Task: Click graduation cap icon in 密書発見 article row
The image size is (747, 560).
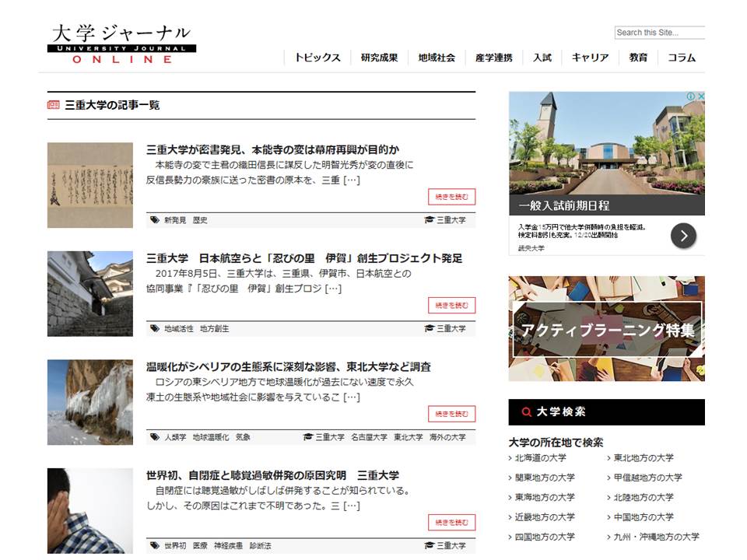Action: tap(430, 220)
